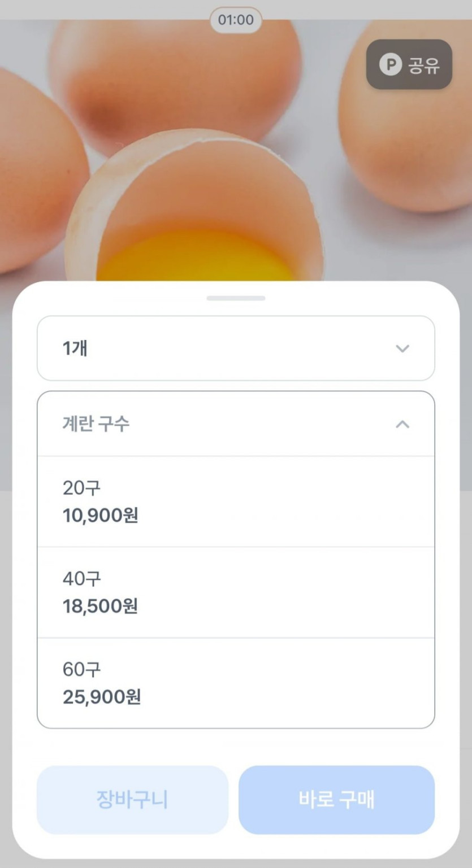Add to cart with 장바구니 button
Viewport: 472px width, 868px height.
pos(132,800)
